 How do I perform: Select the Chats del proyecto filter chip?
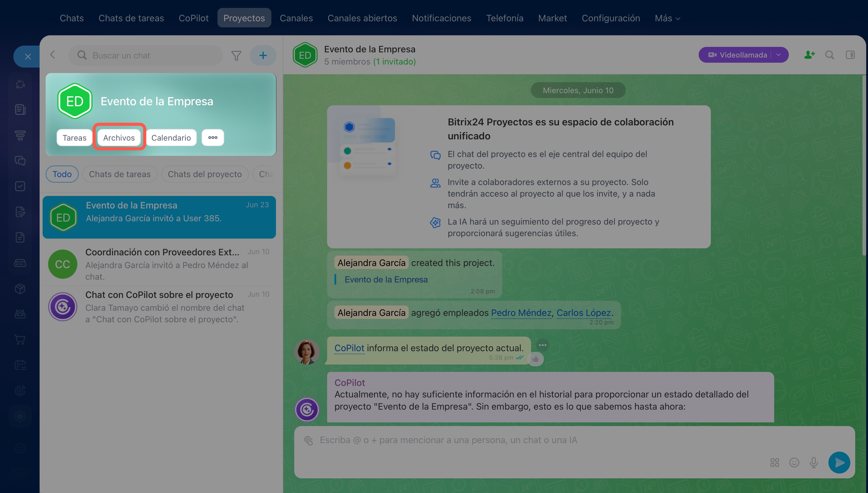205,174
